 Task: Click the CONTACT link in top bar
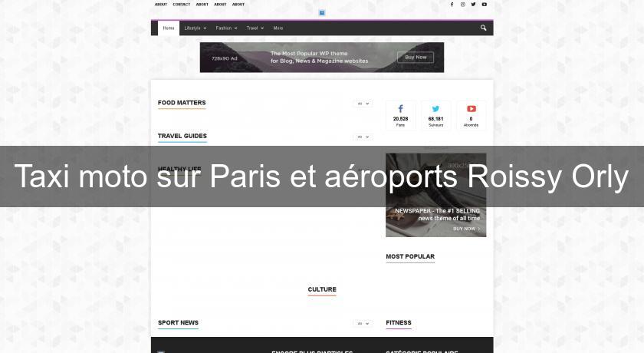click(182, 5)
